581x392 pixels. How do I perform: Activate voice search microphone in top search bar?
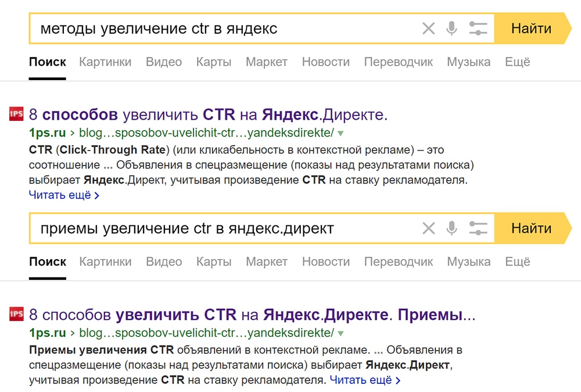(451, 28)
